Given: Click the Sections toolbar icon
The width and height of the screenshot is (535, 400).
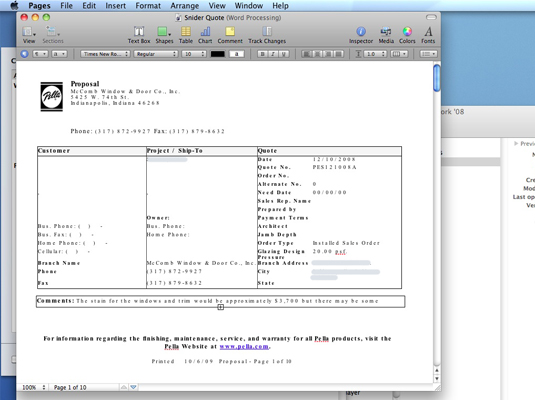Looking at the screenshot, I should [53, 35].
